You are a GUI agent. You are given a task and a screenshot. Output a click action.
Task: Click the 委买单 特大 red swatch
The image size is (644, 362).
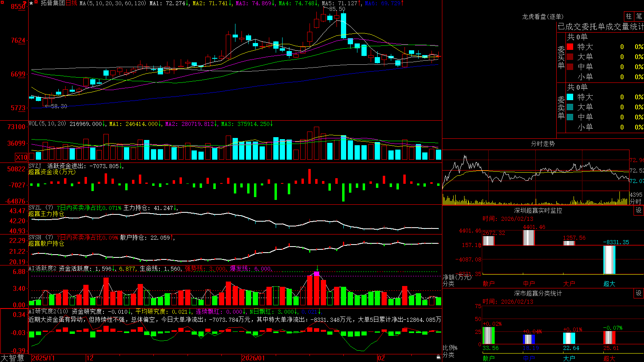click(570, 47)
